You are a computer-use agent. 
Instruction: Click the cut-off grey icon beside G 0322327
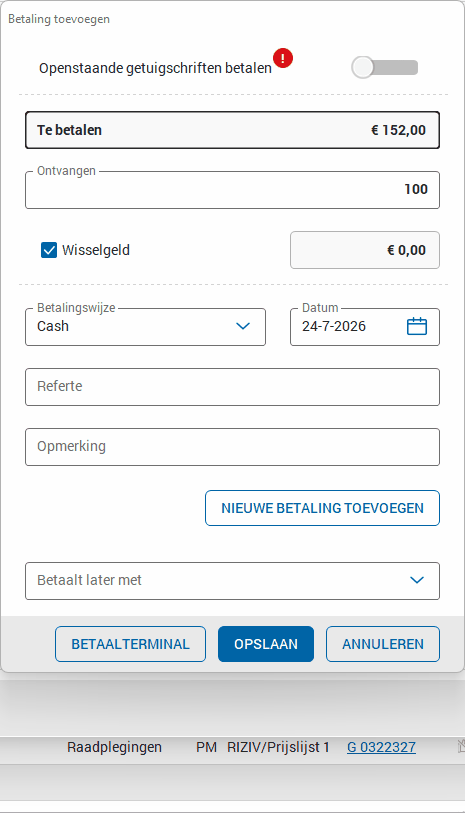pyautogui.click(x=461, y=747)
